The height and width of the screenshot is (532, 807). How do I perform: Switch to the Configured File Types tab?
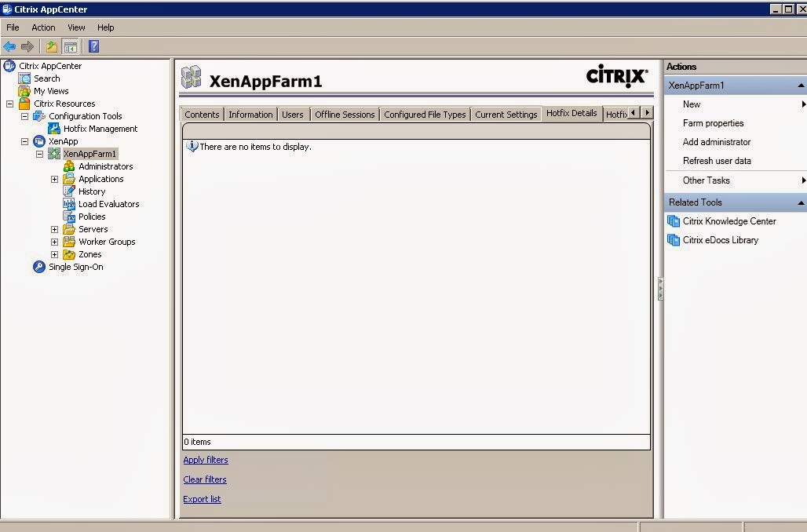coord(425,115)
